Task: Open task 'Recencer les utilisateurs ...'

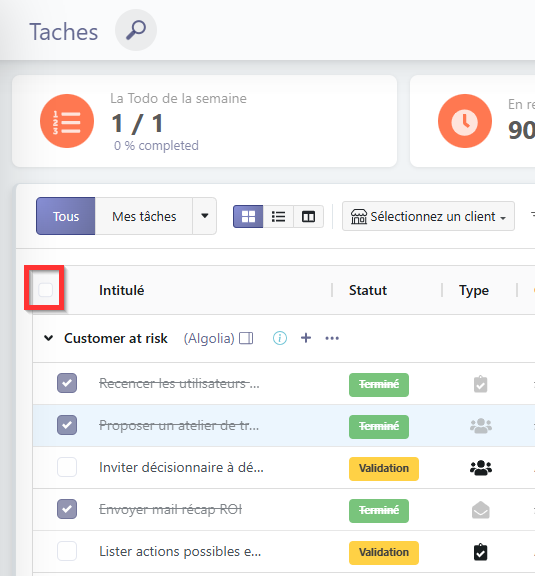Action: [x=179, y=383]
